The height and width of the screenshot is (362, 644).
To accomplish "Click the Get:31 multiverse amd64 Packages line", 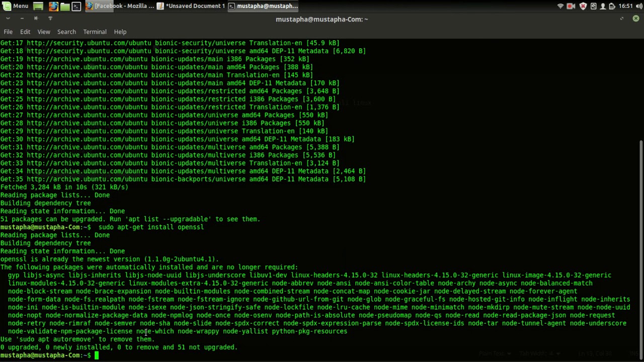I will point(170,147).
